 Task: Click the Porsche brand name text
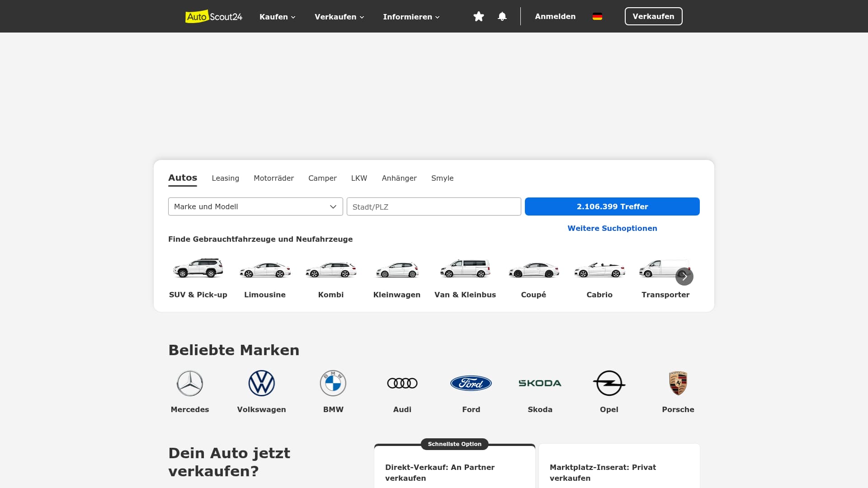678,409
